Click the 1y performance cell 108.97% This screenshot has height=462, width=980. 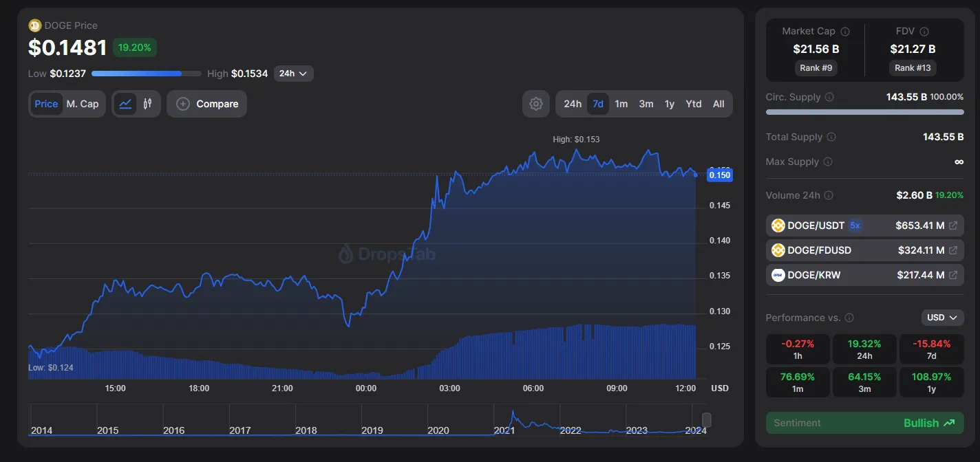931,382
